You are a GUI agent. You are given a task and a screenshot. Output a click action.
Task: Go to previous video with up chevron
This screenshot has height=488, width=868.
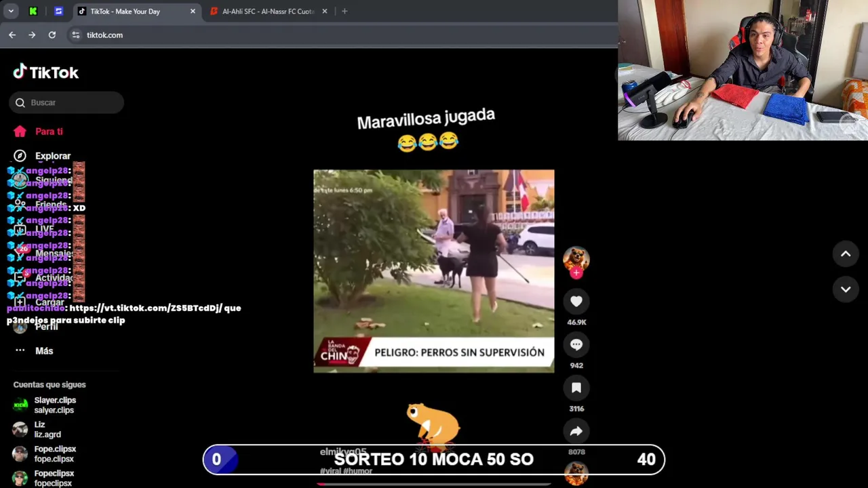click(846, 254)
